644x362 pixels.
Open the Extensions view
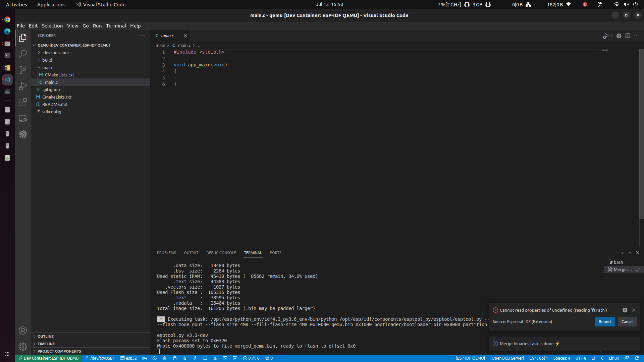pyautogui.click(x=22, y=103)
